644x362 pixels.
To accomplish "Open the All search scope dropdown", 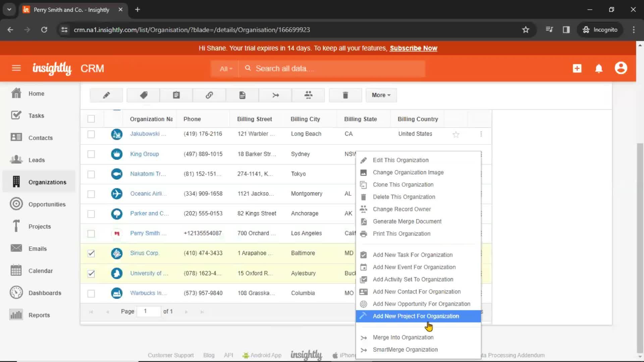I will 225,69.
